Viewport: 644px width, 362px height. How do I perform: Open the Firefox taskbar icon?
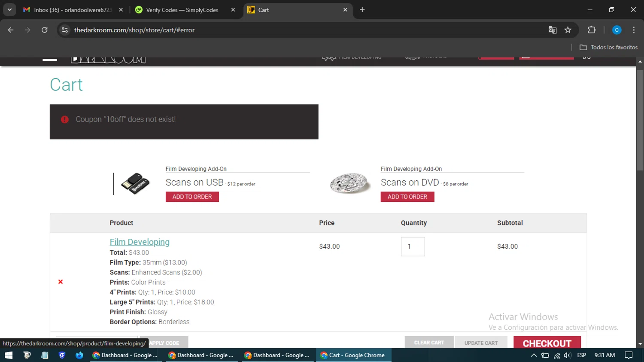(79, 355)
